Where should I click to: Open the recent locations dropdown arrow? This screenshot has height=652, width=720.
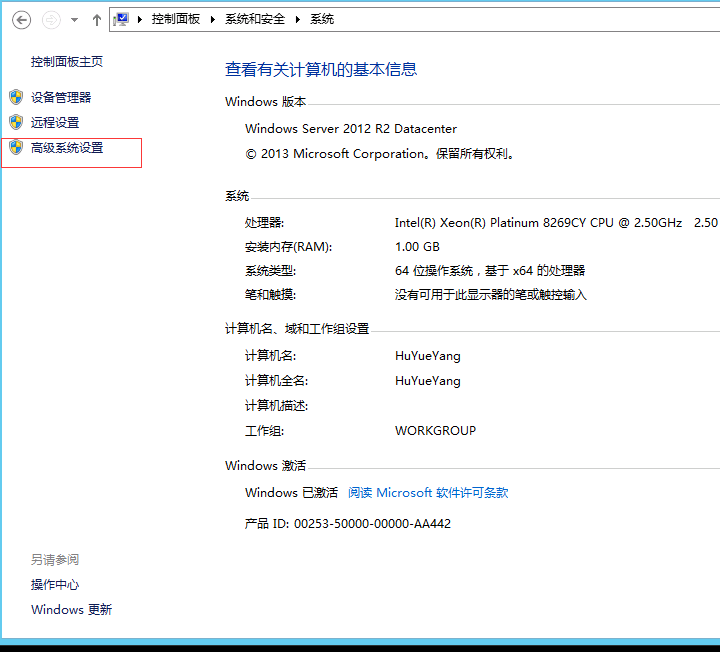[x=74, y=20]
